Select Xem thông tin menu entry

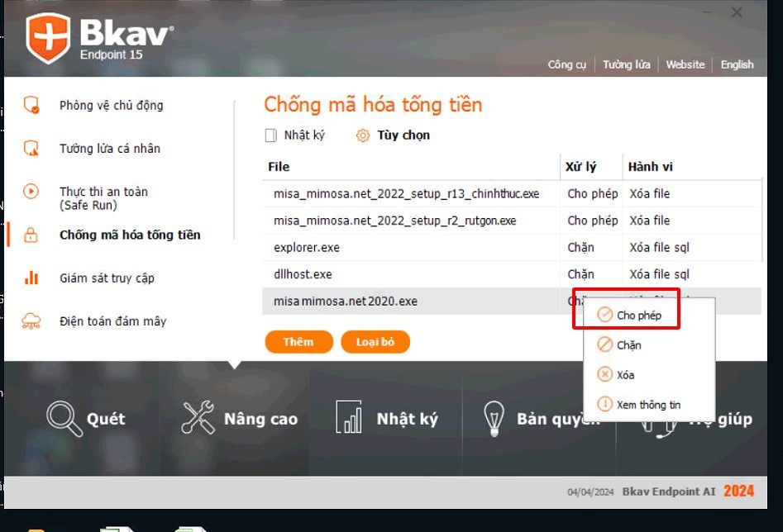(x=647, y=405)
